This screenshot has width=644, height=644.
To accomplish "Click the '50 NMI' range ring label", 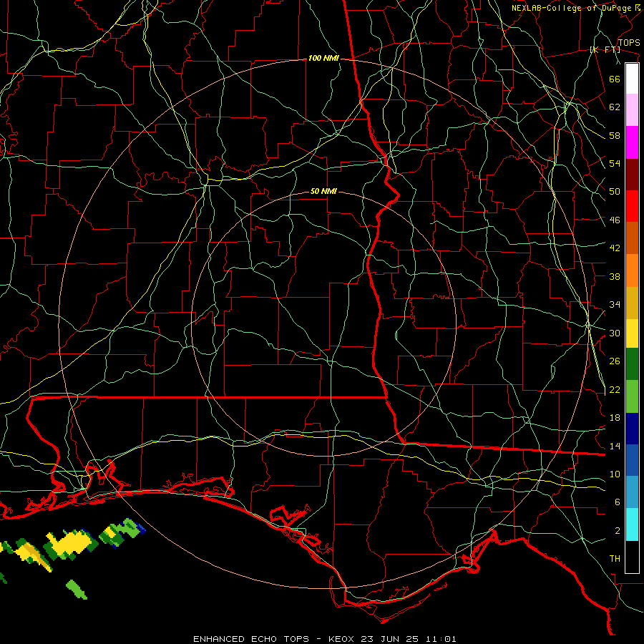I will click(x=323, y=191).
